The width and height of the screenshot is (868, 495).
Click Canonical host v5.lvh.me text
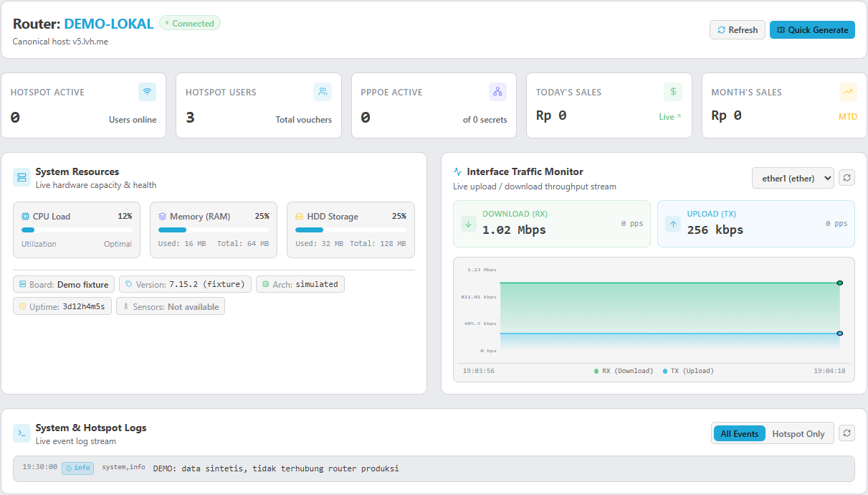[x=60, y=42]
